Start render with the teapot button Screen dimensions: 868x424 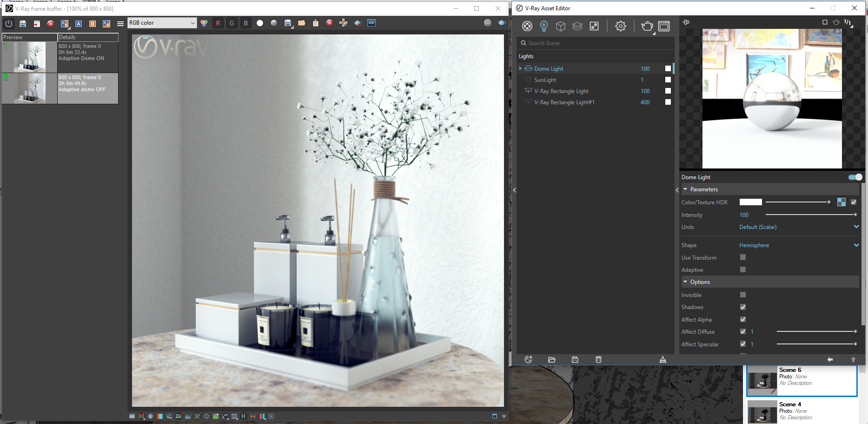[x=647, y=26]
